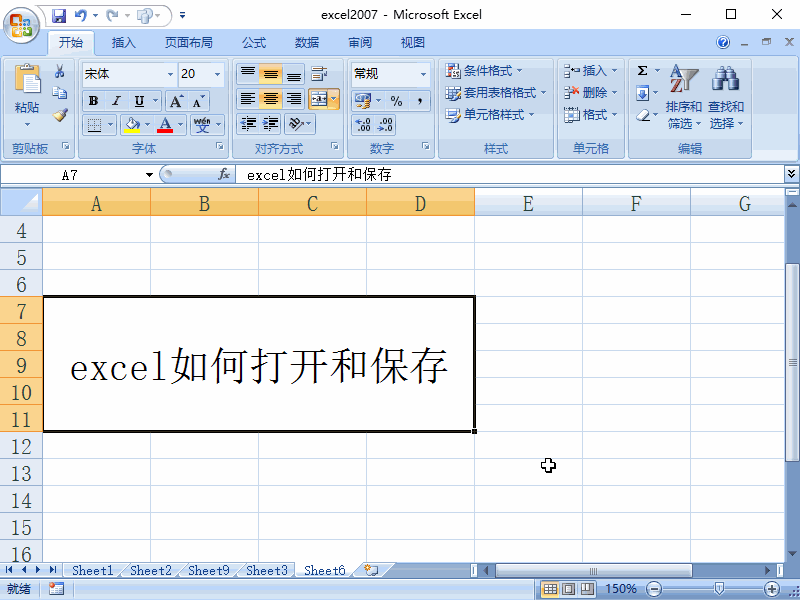Screen dimensions: 800x600
Task: Click zoom out minus on the zoom slider
Action: tap(654, 588)
